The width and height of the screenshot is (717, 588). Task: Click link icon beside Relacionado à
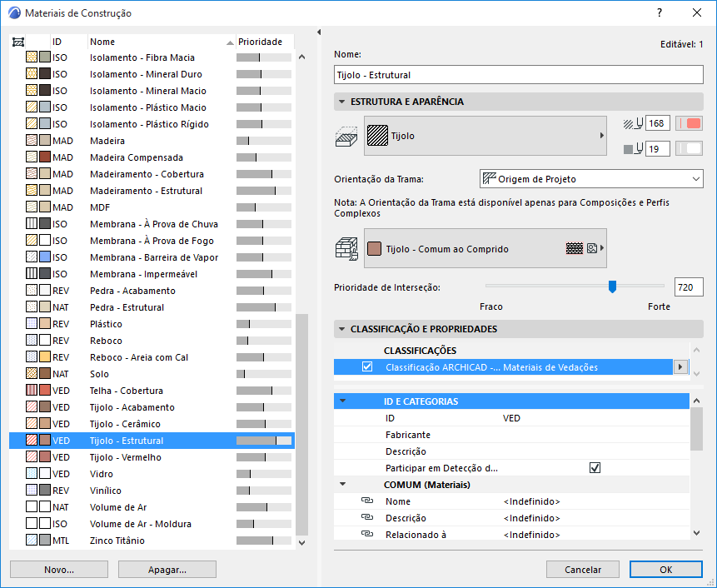(x=367, y=534)
